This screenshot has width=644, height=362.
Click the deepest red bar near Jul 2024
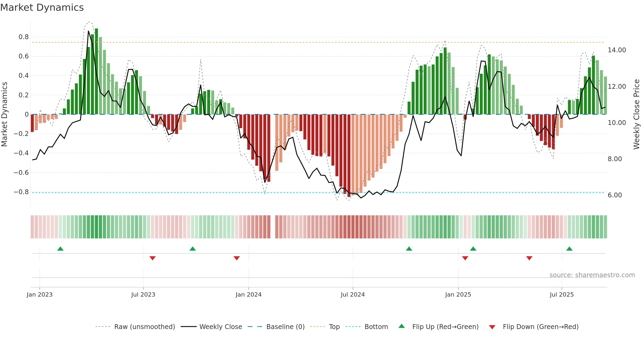349,156
